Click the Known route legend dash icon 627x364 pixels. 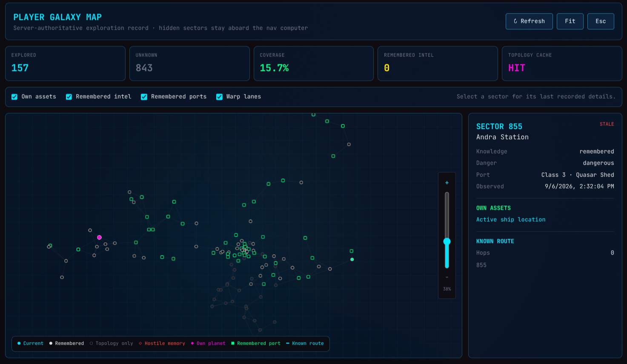coord(288,344)
